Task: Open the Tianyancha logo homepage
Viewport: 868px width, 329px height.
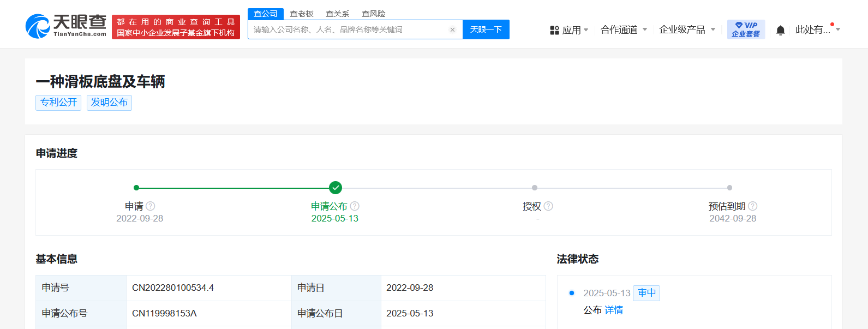Action: (66, 26)
